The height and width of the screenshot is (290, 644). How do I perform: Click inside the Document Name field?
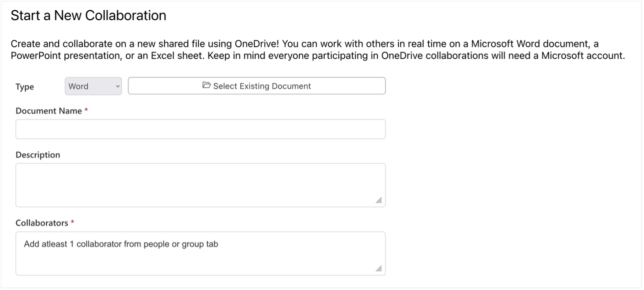(x=200, y=129)
